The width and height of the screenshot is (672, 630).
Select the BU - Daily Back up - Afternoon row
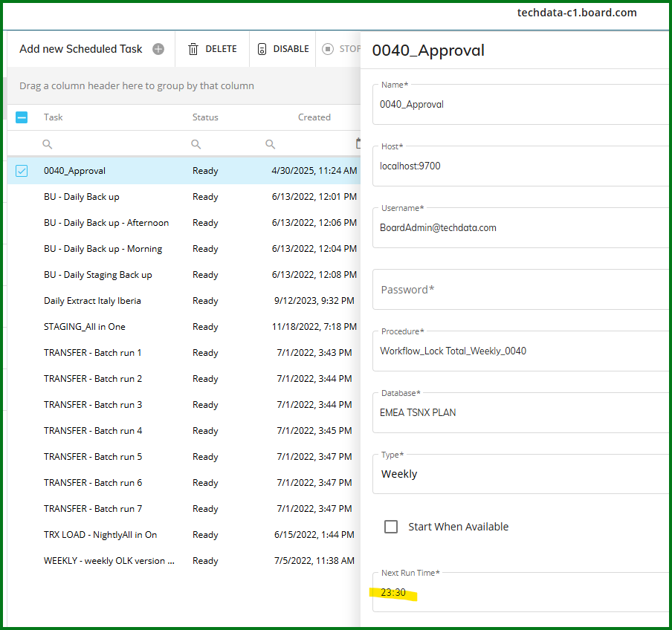(x=184, y=223)
